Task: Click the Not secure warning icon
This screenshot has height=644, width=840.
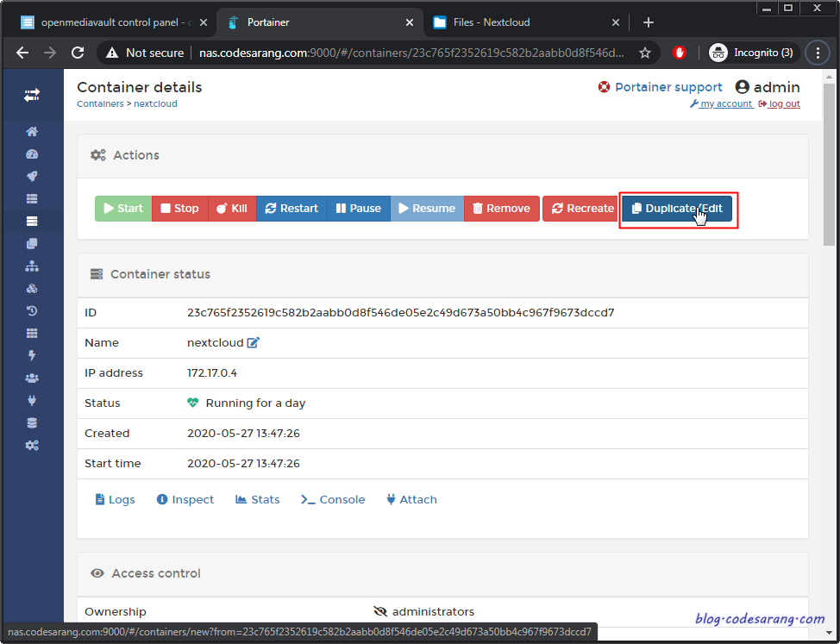Action: point(111,53)
